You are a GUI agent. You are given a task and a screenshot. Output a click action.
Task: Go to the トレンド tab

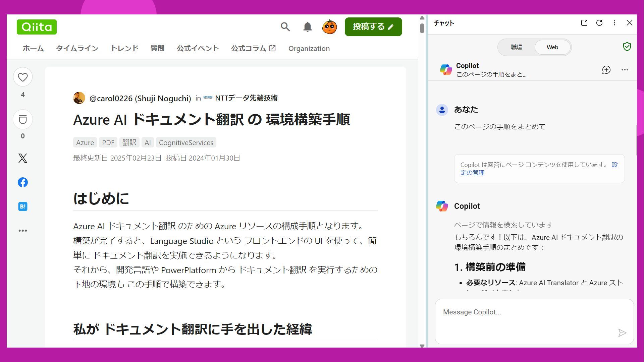click(124, 48)
